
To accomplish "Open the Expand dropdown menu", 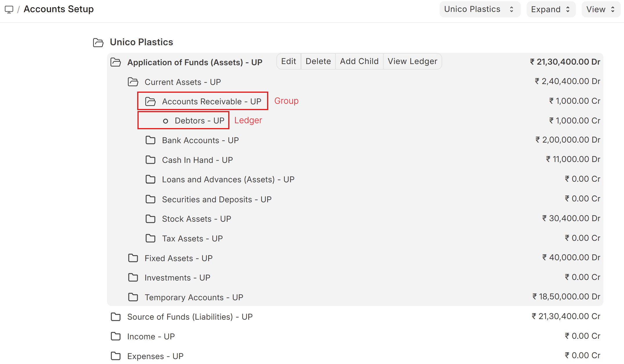I will click(x=550, y=9).
